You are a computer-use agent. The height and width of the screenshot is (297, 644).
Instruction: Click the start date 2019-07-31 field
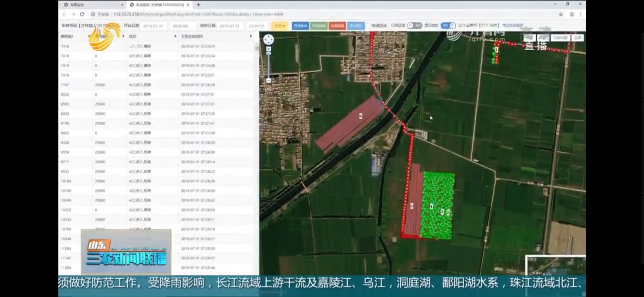[x=153, y=26]
